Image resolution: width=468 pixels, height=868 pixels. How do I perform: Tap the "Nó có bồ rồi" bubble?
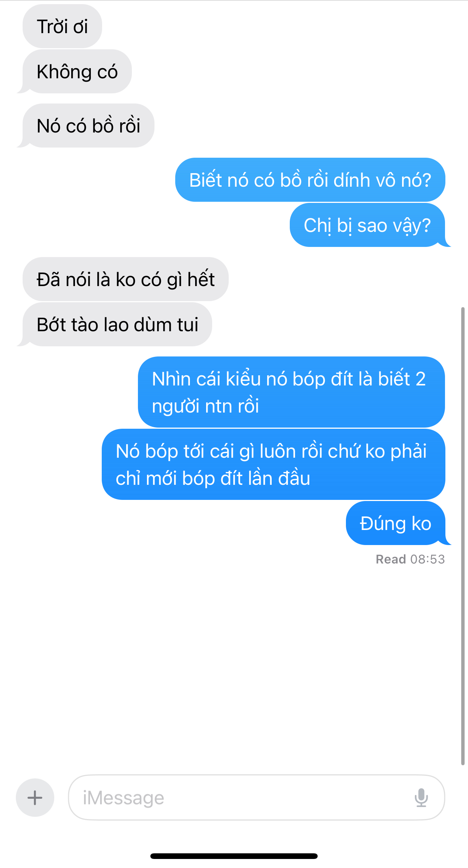click(x=88, y=126)
